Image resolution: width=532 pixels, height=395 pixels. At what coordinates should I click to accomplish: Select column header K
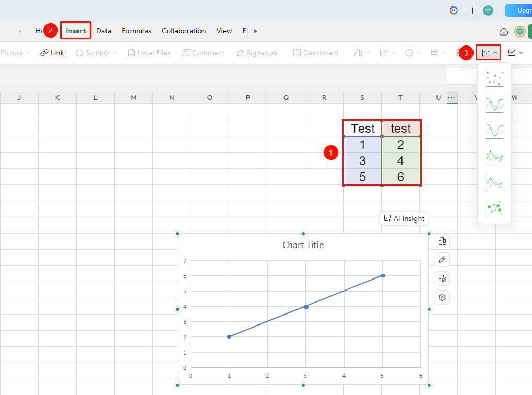[x=57, y=98]
